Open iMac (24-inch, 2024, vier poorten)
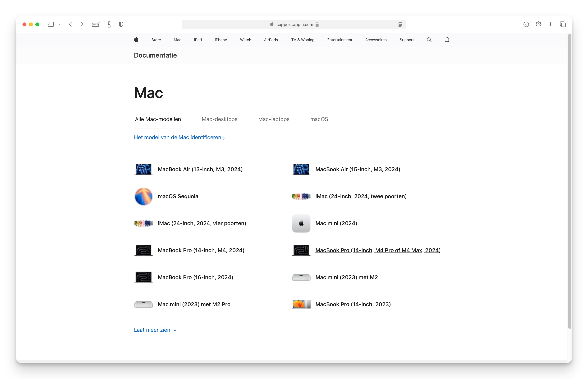The image size is (588, 379). click(202, 223)
